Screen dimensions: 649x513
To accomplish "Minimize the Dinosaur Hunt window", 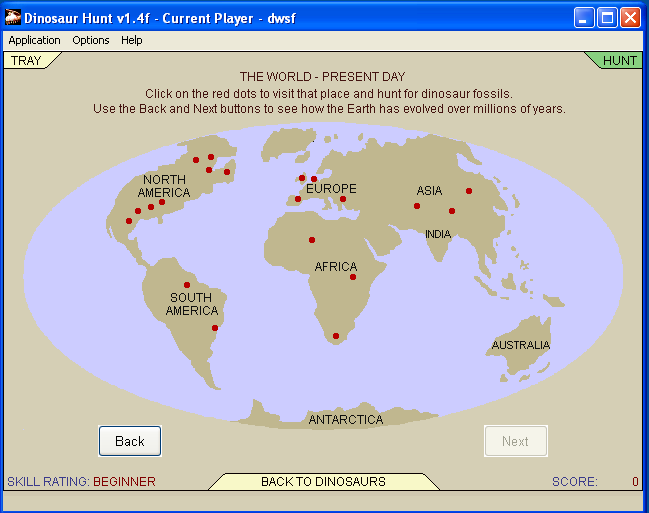I will pos(584,18).
